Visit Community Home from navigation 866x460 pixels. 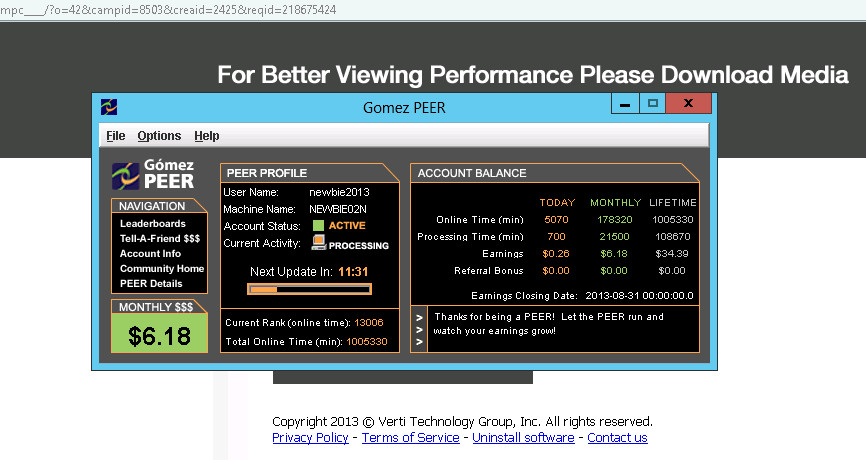click(x=162, y=268)
